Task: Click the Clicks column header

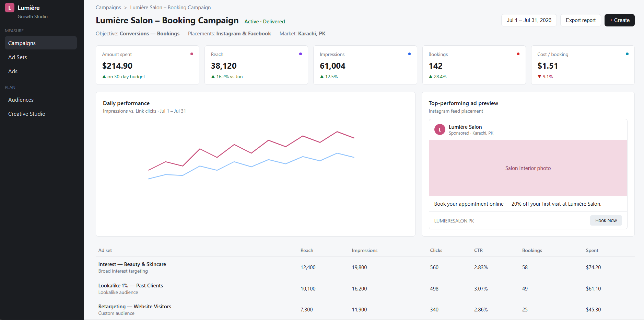Action: tap(436, 250)
